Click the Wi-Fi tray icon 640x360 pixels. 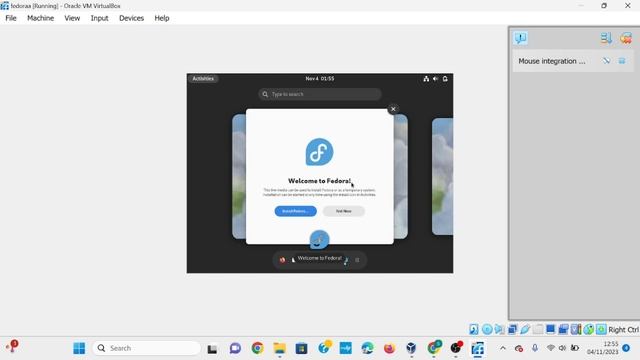(551, 348)
